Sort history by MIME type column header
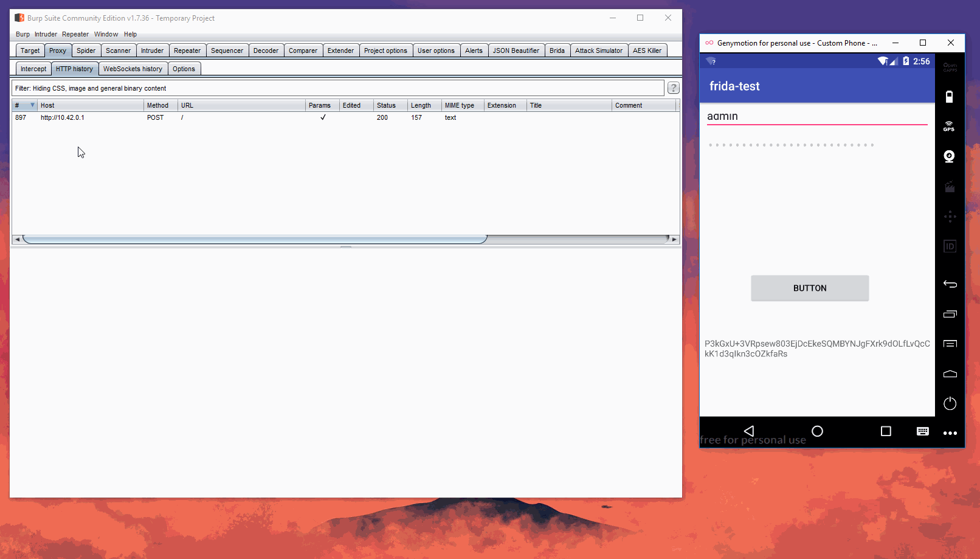This screenshot has width=980, height=559. 463,105
